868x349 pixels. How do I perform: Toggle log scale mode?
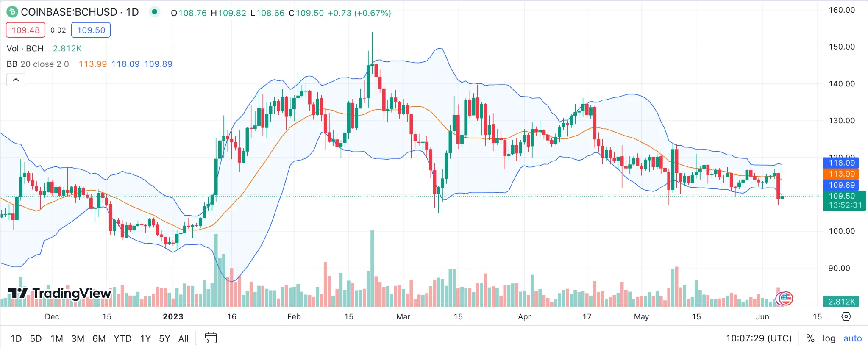829,338
